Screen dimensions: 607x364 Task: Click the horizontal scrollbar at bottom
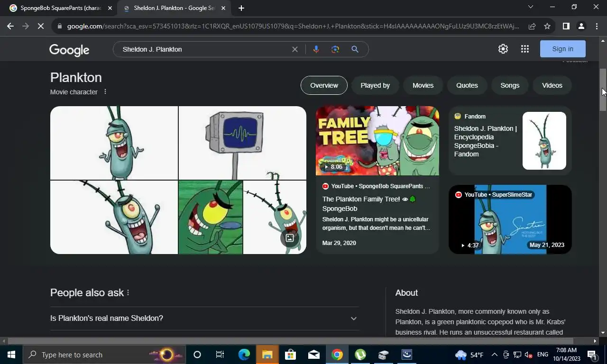coord(290,341)
